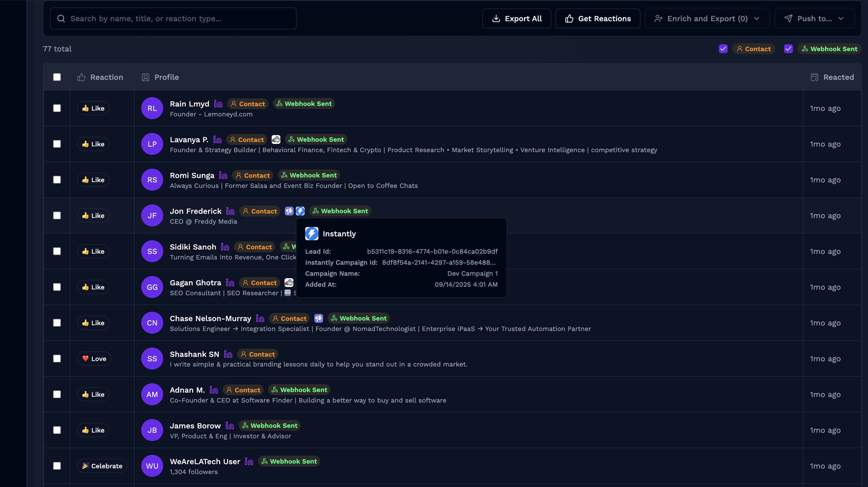Uncheck the Webhook Sent filter checkbox

point(788,48)
